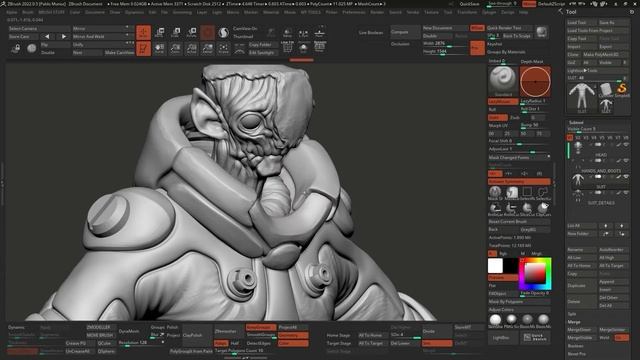The height and width of the screenshot is (360, 640).
Task: Click Load Tool button
Action: (x=582, y=22)
